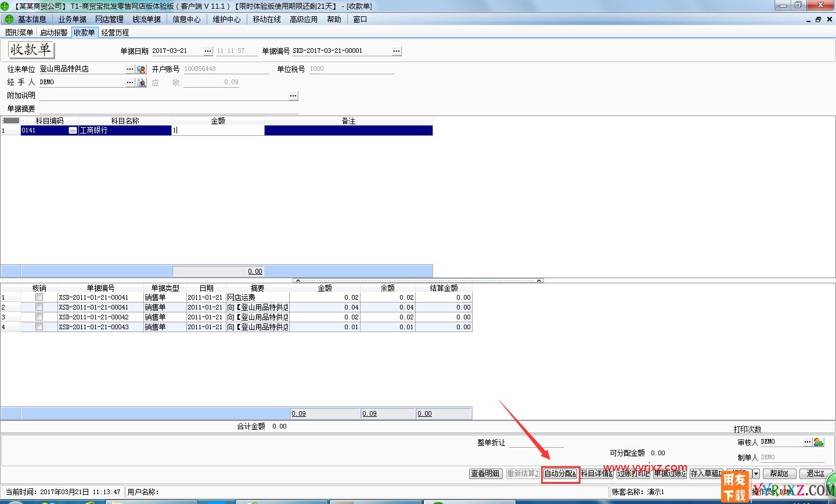Viewport: 836px width, 504px height.
Task: Click the 查看明细 button
Action: pyautogui.click(x=485, y=474)
